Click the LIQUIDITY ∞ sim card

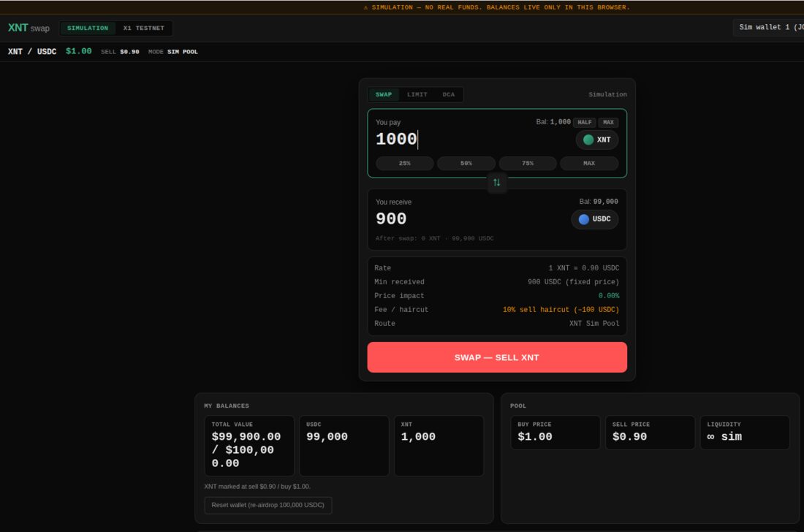click(745, 433)
